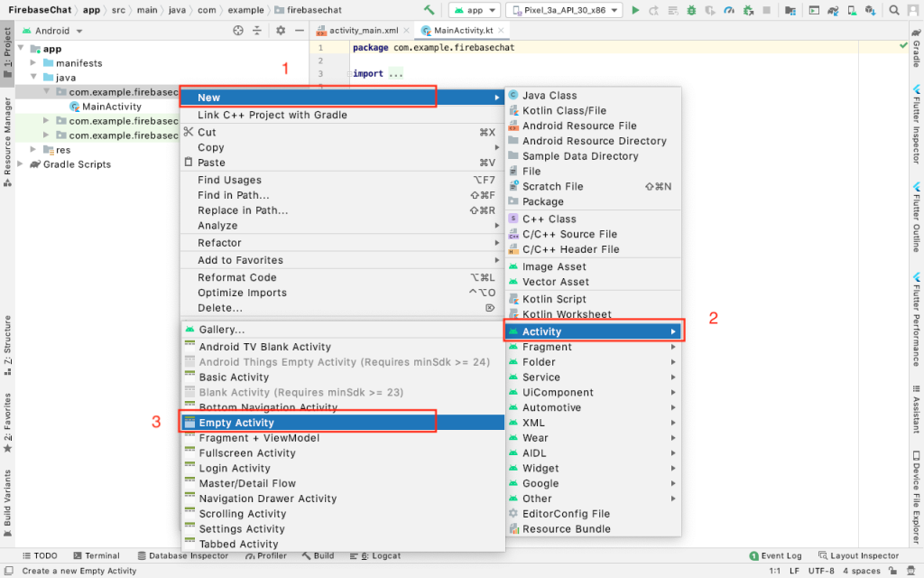Collapse the app module tree node
This screenshot has height=578, width=924.
(22, 48)
